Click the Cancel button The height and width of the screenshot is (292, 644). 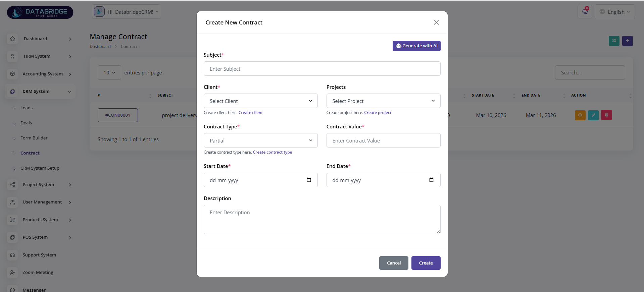[x=394, y=263]
